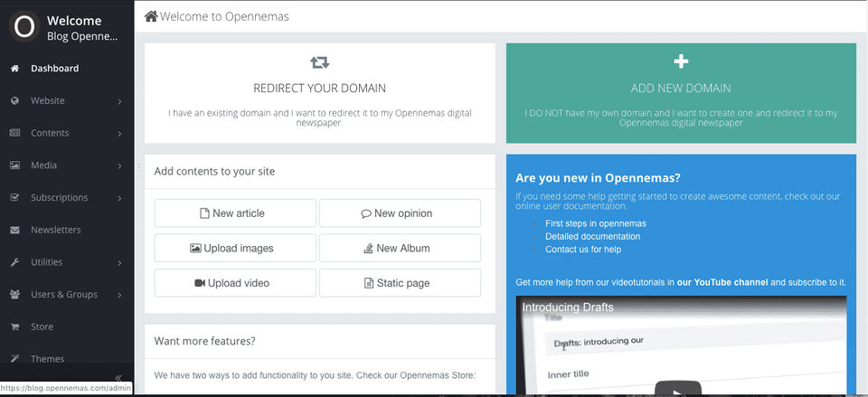Open the Media menu item
Image resolution: width=868 pixels, height=397 pixels.
(x=43, y=165)
